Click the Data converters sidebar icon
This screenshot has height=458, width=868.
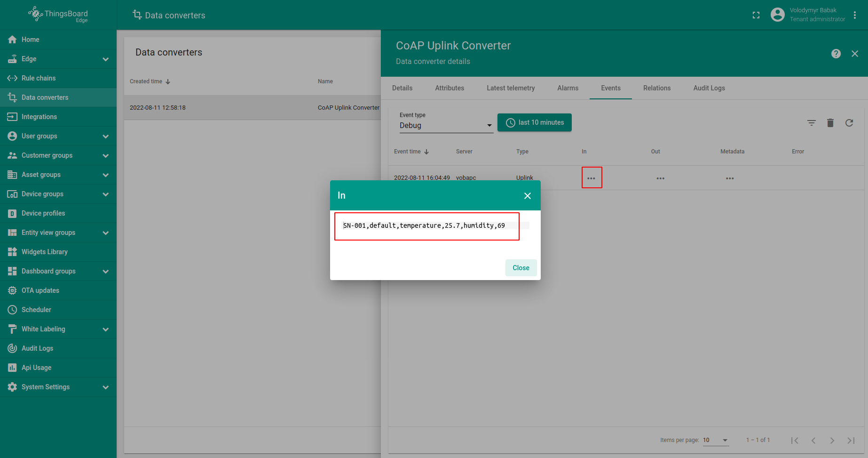pos(12,97)
